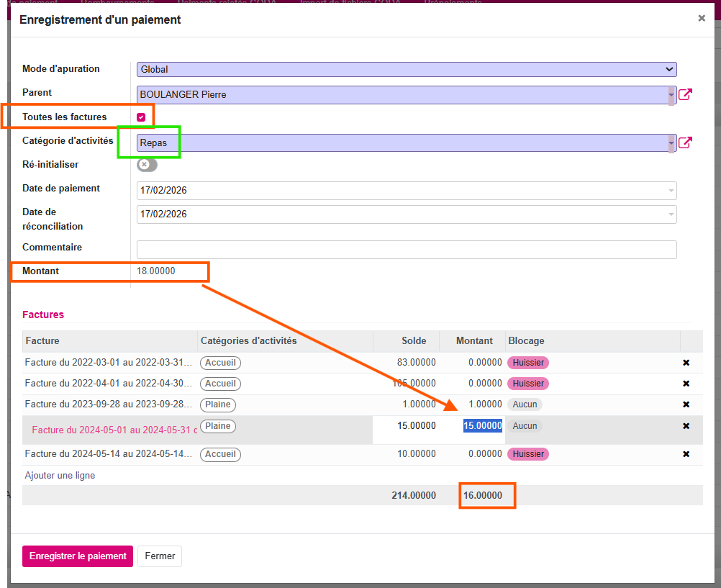721x588 pixels.
Task: Delete the 2022-03-01 invoice row
Action: [x=686, y=363]
